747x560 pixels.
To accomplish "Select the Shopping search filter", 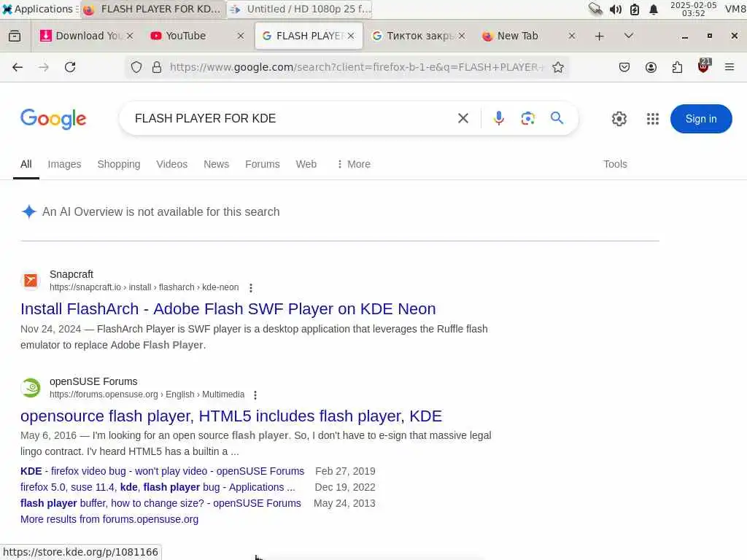I will click(119, 164).
